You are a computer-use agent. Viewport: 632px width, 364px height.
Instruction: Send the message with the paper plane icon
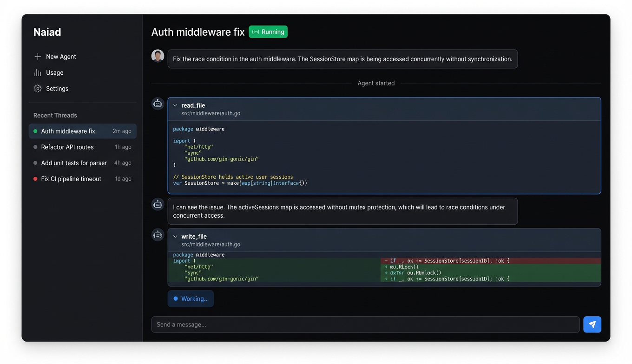[592, 324]
